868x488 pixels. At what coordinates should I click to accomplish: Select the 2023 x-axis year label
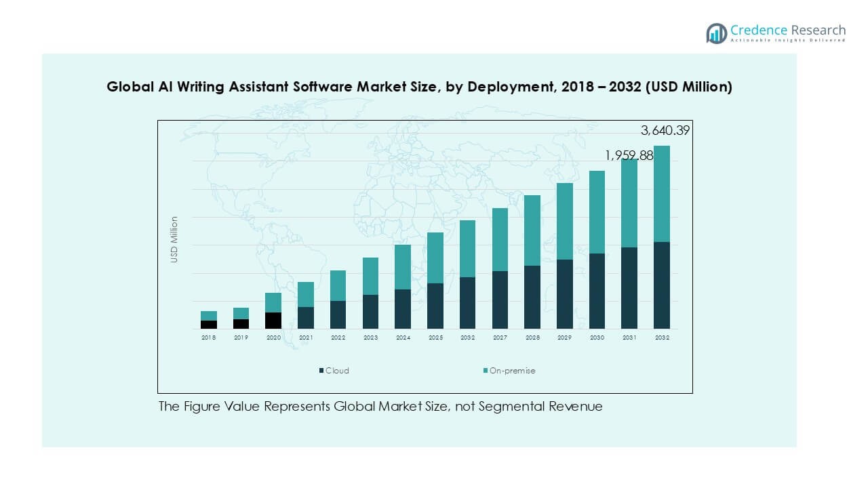pos(370,337)
